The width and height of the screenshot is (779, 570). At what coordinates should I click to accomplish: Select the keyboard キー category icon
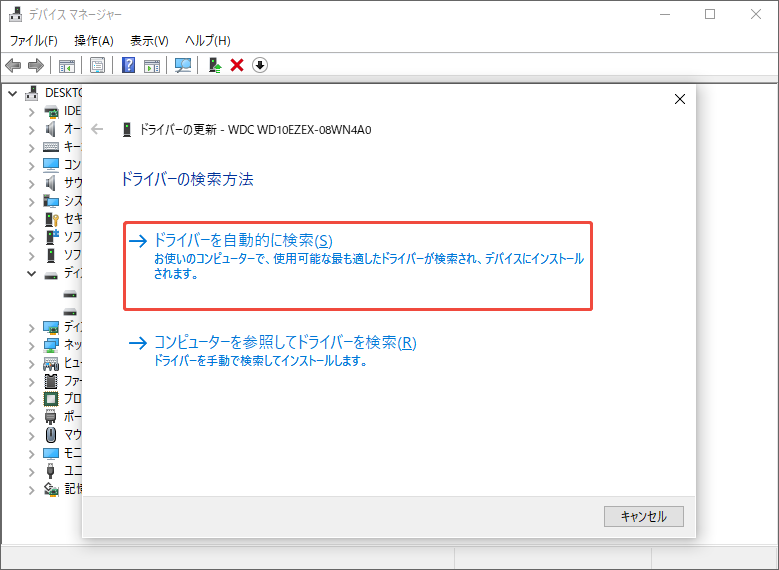(51, 147)
